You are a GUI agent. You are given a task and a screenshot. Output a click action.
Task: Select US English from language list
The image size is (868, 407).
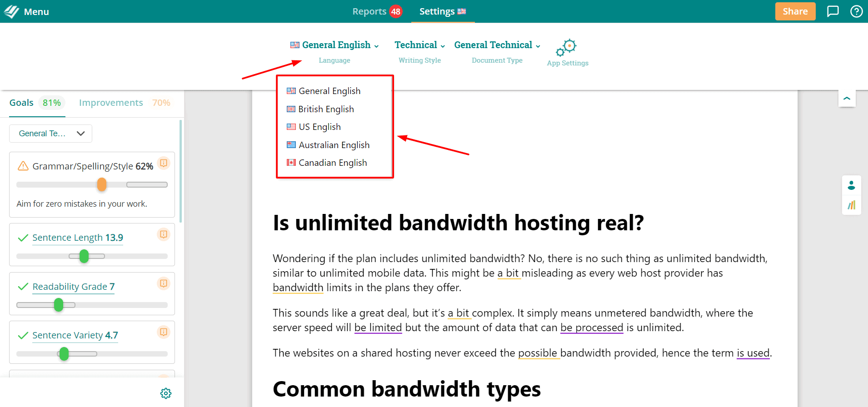pyautogui.click(x=314, y=127)
